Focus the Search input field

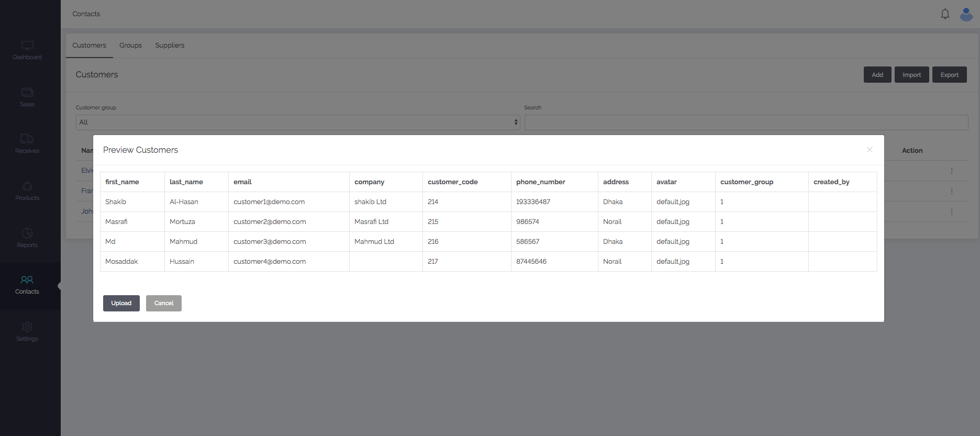[x=746, y=122]
